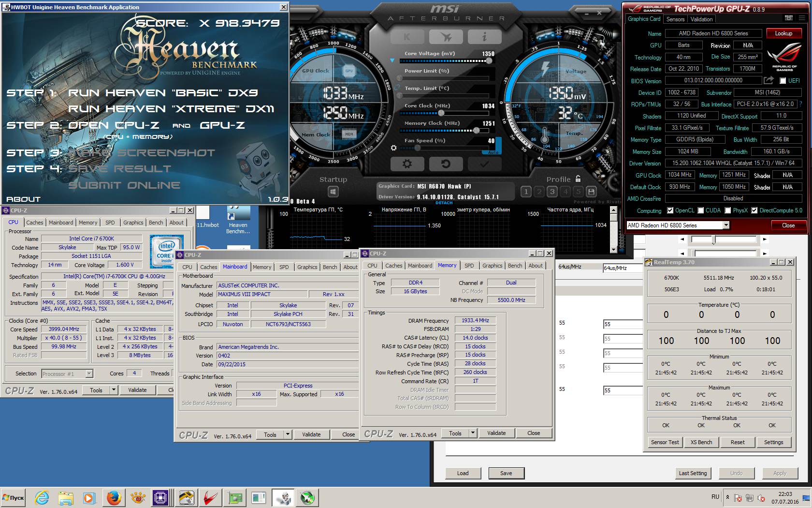Open the Bench tab in CPU-Z Memory window
Screen dimensions: 812x508
click(x=515, y=266)
